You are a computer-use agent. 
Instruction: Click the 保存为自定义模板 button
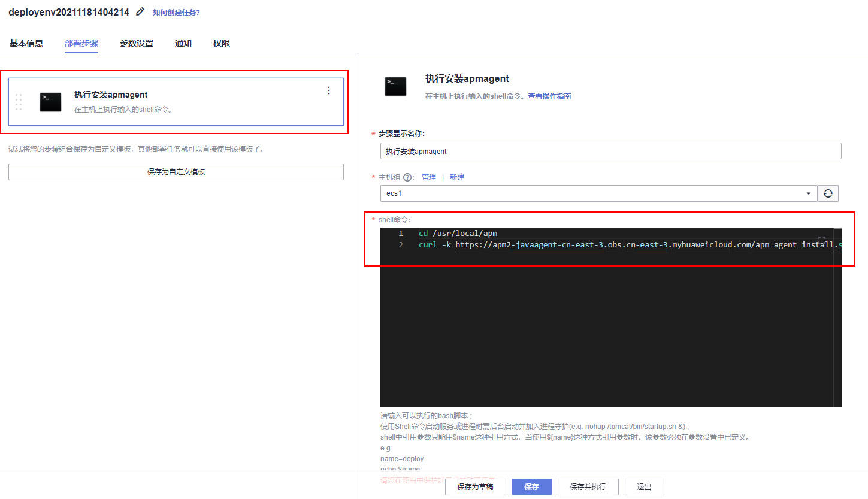(x=176, y=172)
